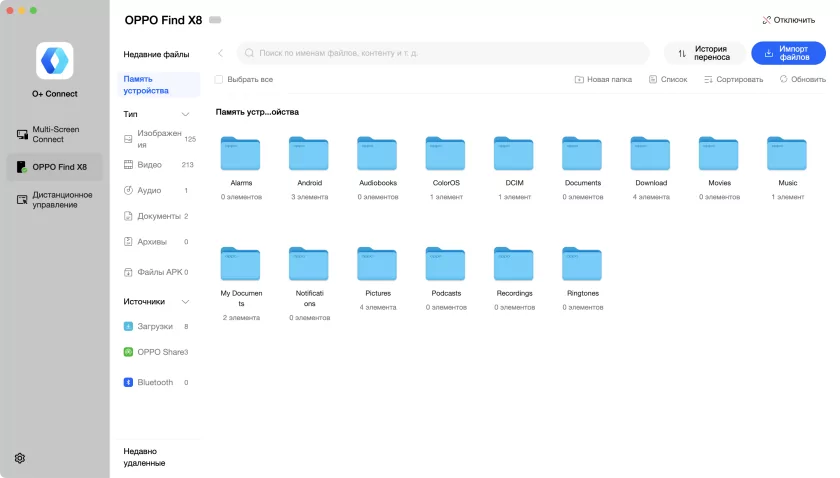Open the Ringtones folder
This screenshot has height=478, width=840.
point(582,264)
